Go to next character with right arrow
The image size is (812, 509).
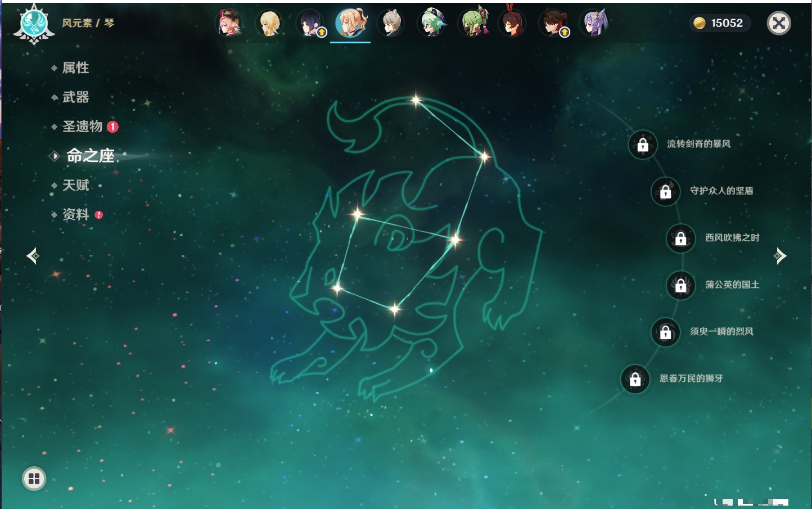(780, 256)
